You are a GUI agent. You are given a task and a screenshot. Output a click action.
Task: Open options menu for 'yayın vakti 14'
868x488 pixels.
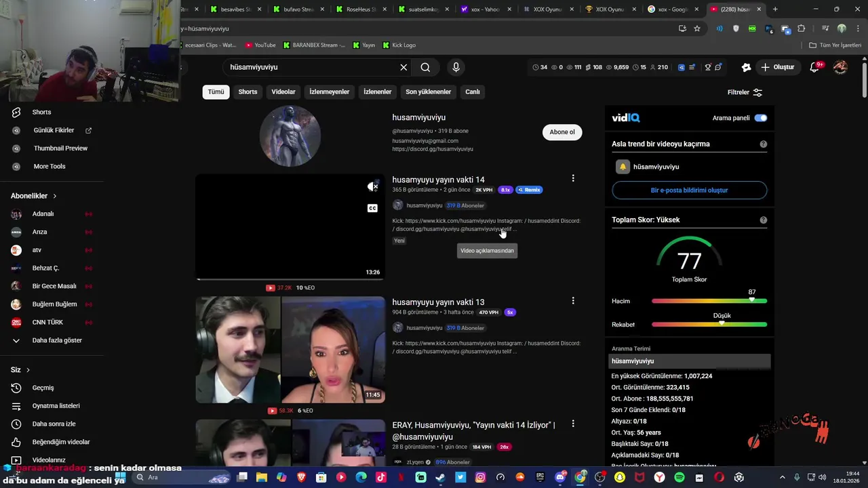[573, 178]
